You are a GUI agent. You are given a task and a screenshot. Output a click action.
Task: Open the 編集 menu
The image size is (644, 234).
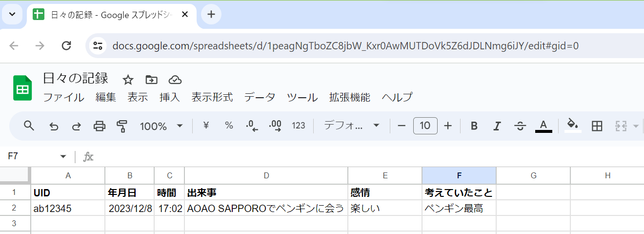click(x=106, y=97)
